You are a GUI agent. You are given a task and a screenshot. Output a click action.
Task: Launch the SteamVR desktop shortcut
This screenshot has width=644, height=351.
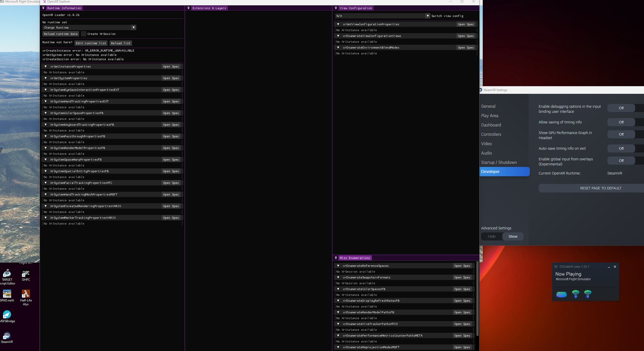coord(7,338)
